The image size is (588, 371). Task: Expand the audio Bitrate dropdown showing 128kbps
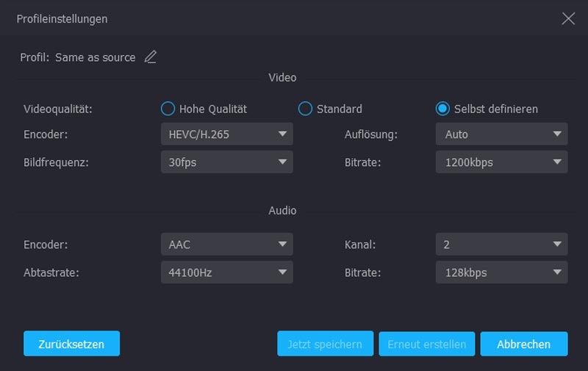[501, 273]
